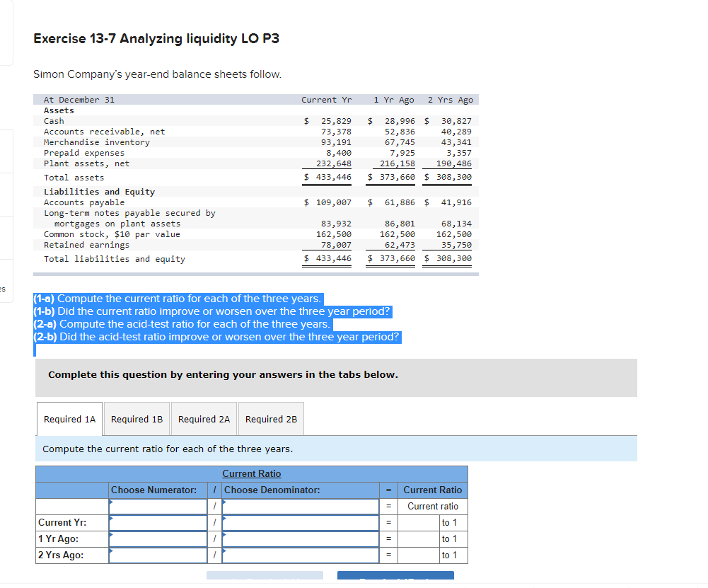Click the Current Yr ratio result field
The image size is (708, 588).
coord(419,522)
